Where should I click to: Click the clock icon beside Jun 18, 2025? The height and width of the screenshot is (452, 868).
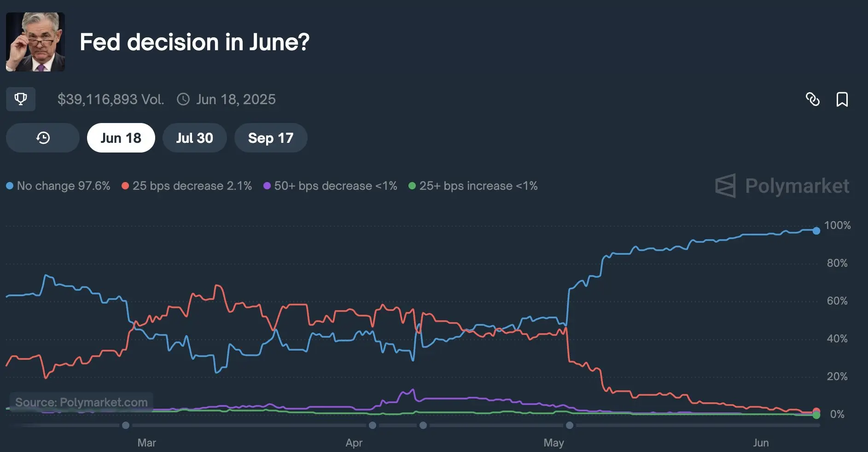(x=183, y=99)
